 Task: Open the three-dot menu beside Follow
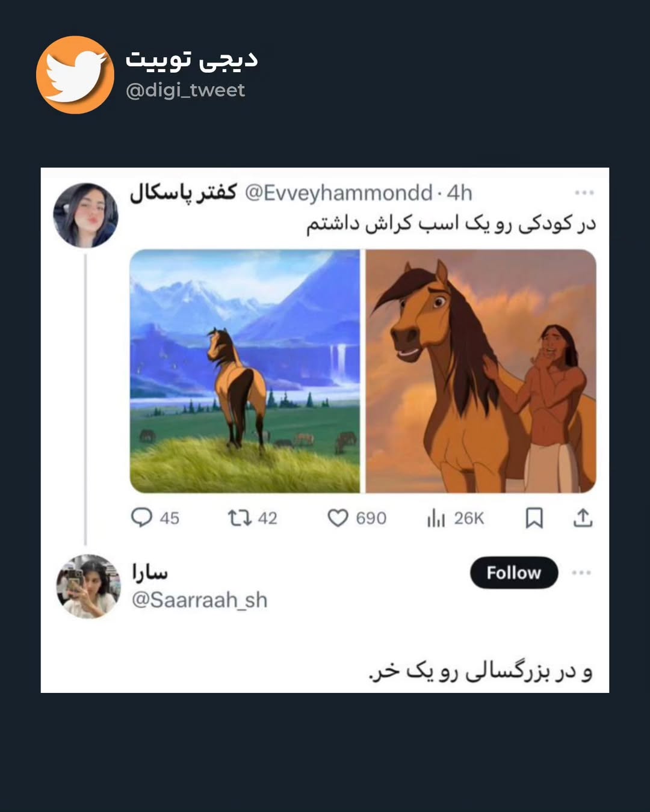click(581, 573)
